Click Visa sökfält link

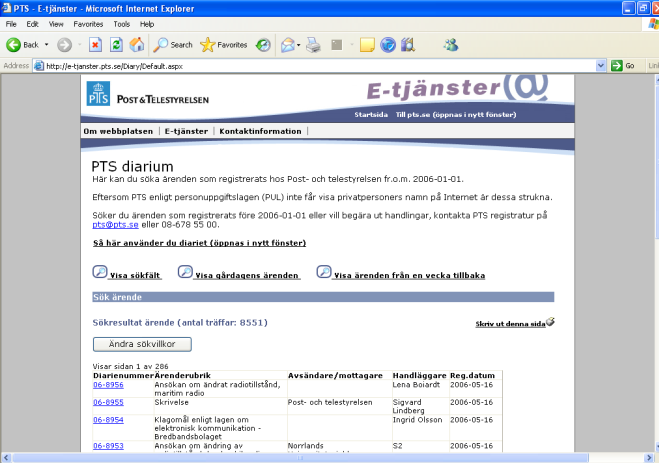coord(135,276)
